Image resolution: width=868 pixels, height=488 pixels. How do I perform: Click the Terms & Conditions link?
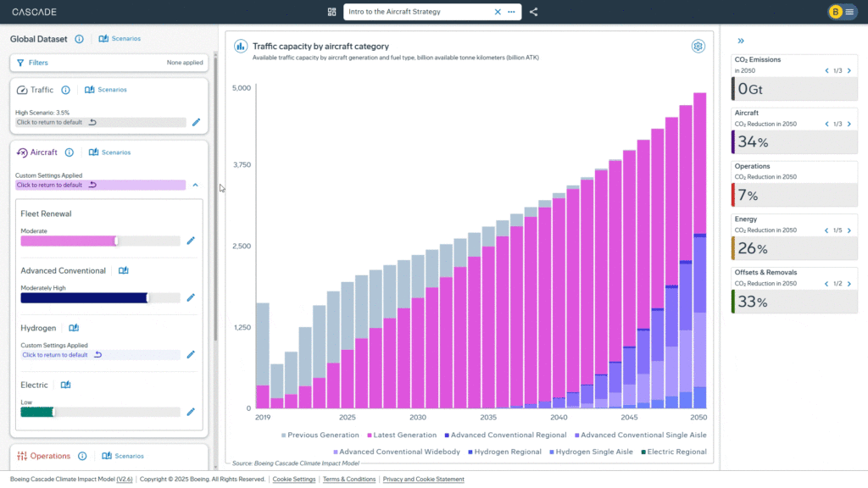348,479
